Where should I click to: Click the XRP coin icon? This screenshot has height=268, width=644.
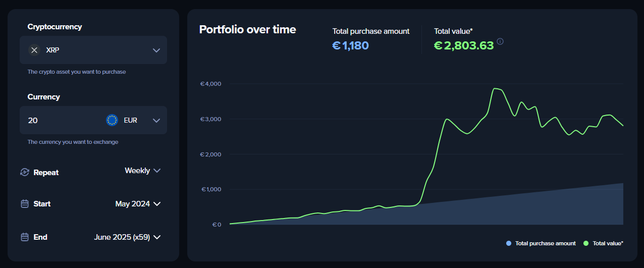coord(34,50)
